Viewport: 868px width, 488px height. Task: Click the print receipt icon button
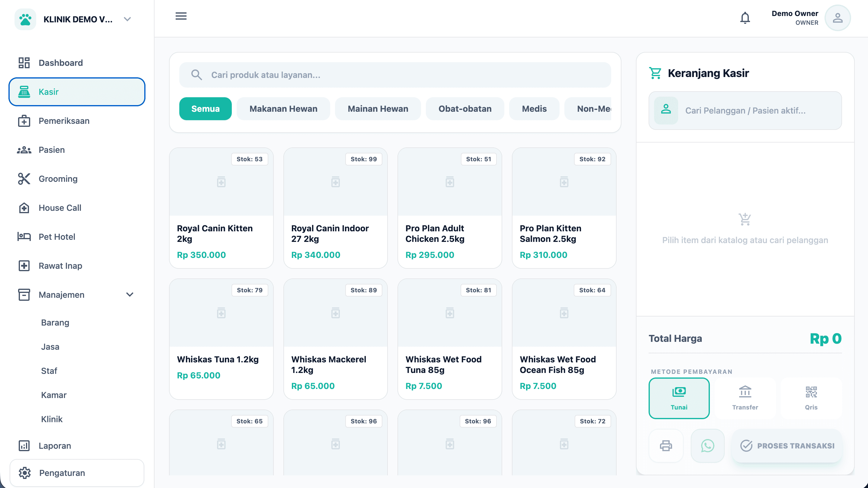[666, 445]
